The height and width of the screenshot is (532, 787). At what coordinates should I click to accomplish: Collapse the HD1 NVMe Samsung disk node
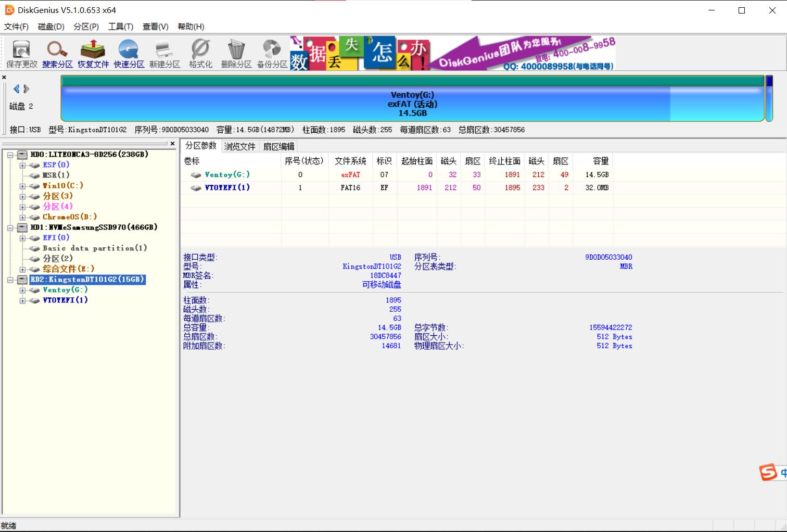(x=10, y=228)
